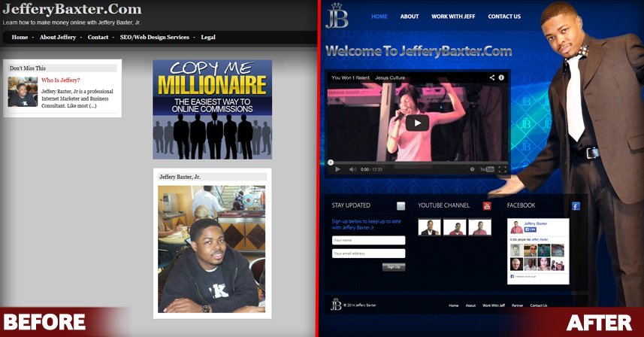Open the YouTube Channel red icon

[487, 206]
